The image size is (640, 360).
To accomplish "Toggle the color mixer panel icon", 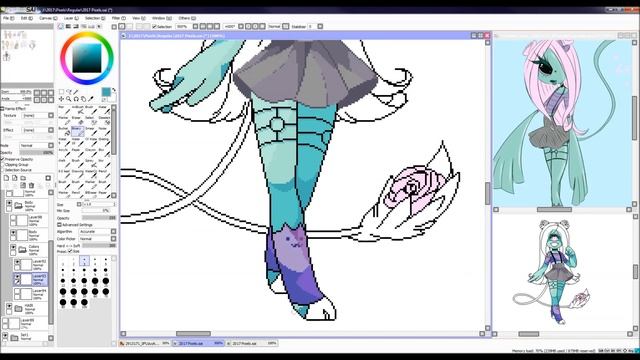I will (x=84, y=27).
